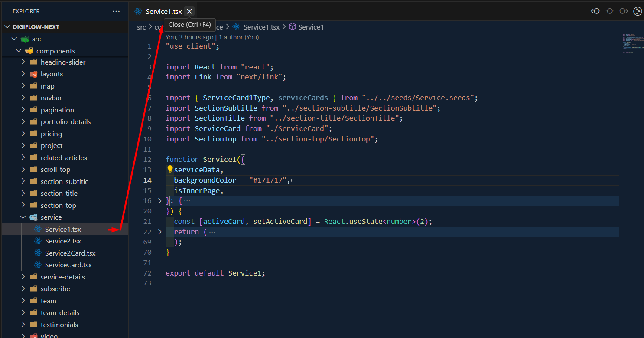Click the isInnerPage parameter
Image resolution: width=644 pixels, height=338 pixels.
coord(197,190)
